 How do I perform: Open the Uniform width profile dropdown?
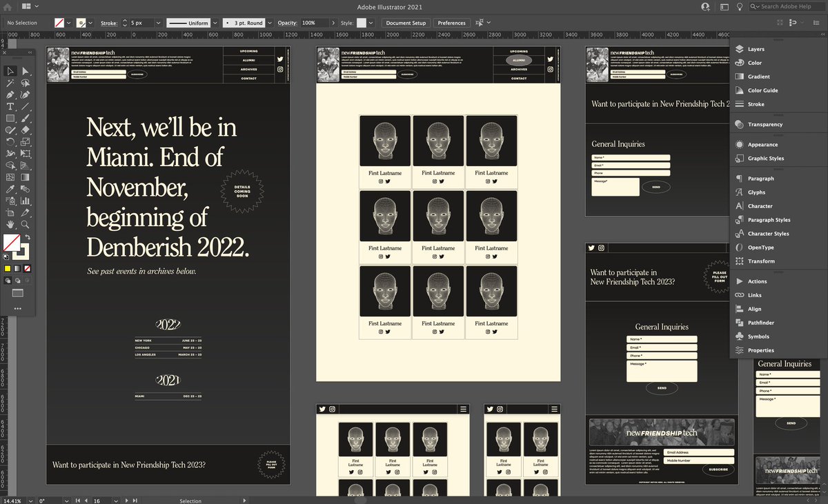[214, 23]
